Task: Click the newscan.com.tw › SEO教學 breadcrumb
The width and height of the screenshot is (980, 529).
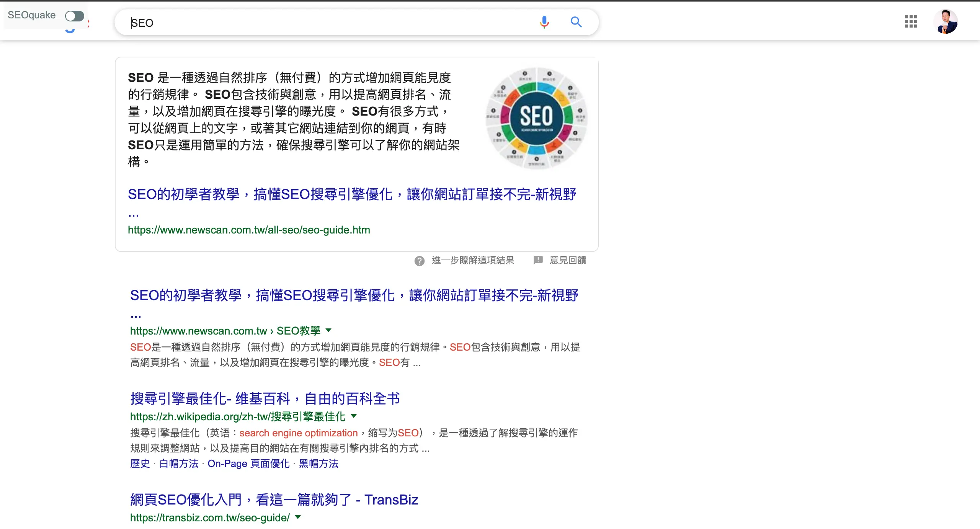Action: (x=225, y=331)
